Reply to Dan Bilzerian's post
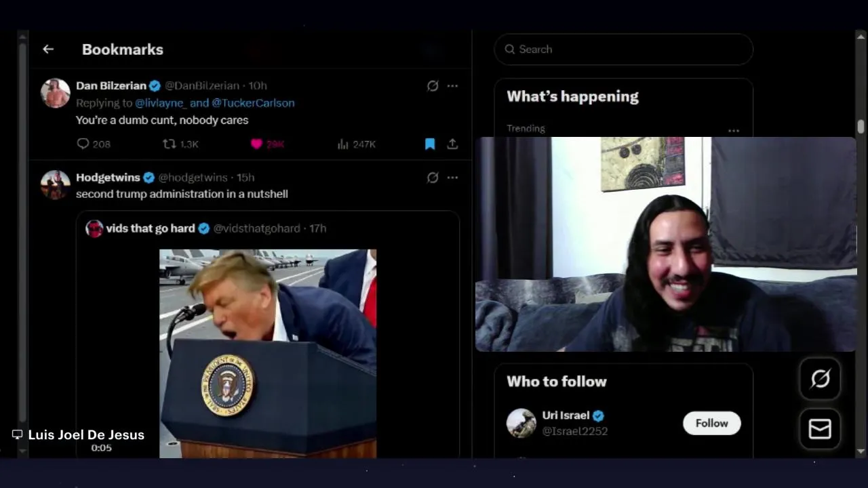 (94, 144)
